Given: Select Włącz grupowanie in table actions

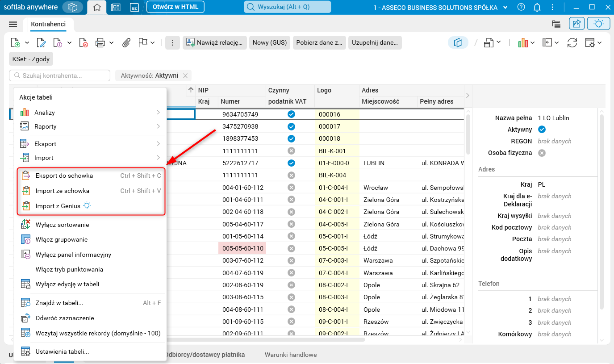Looking at the screenshot, I should pos(90,239).
